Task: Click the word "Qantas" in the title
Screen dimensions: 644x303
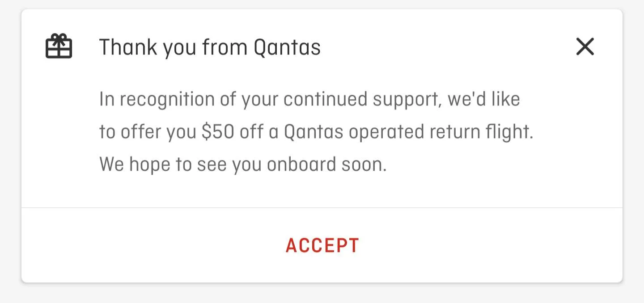Action: [x=287, y=47]
